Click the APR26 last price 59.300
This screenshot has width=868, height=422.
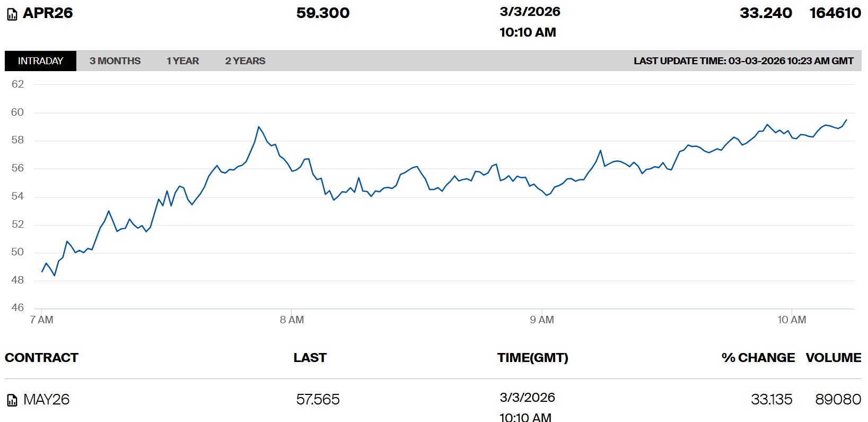coord(323,13)
